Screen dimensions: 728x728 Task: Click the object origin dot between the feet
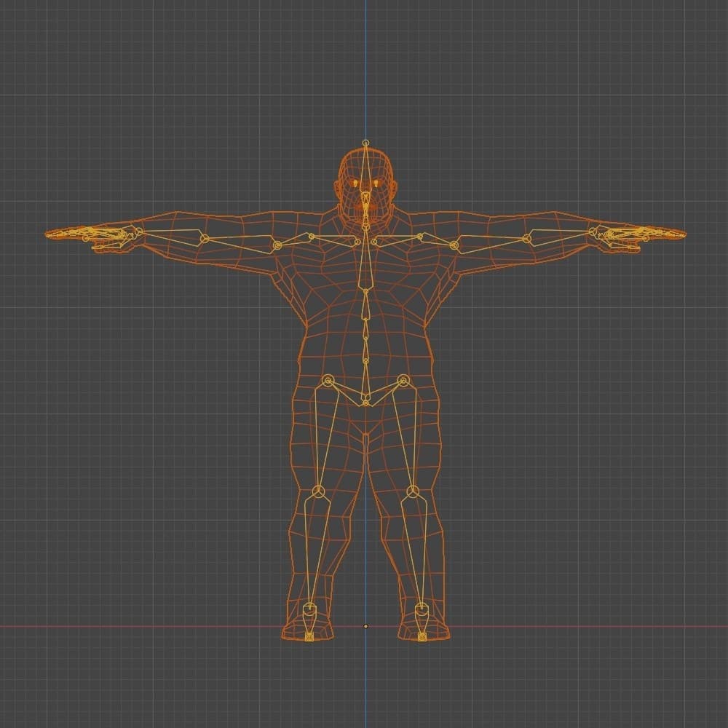pyautogui.click(x=366, y=626)
